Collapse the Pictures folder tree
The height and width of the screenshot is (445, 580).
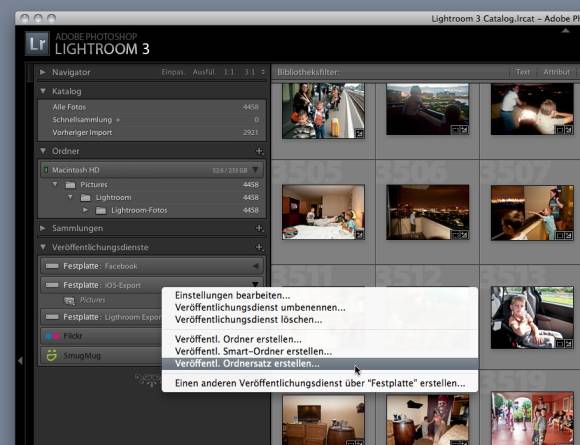pos(55,184)
